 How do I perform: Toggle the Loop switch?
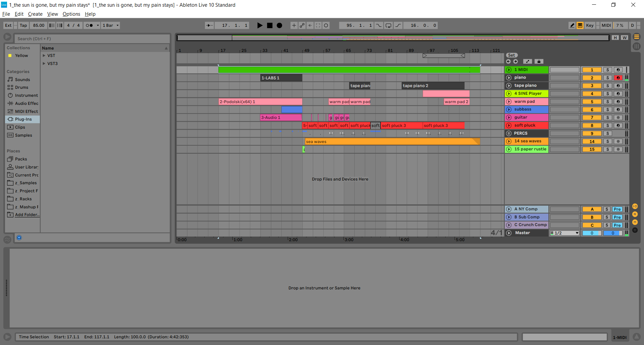[388, 25]
